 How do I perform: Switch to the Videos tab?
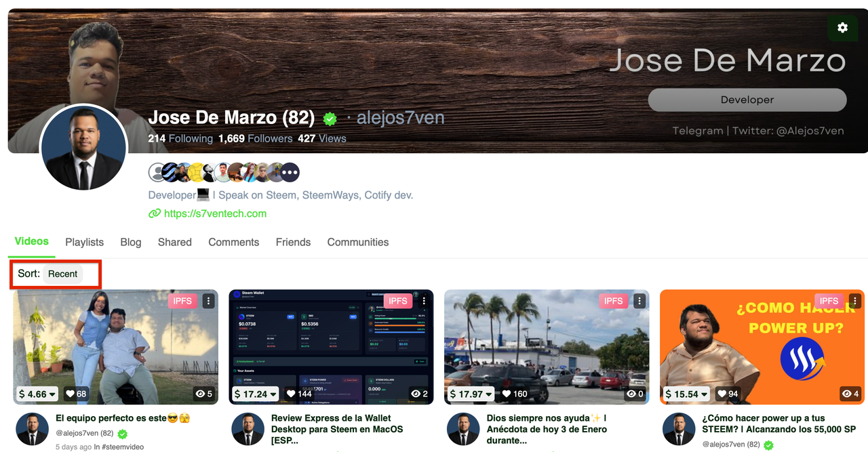point(32,241)
